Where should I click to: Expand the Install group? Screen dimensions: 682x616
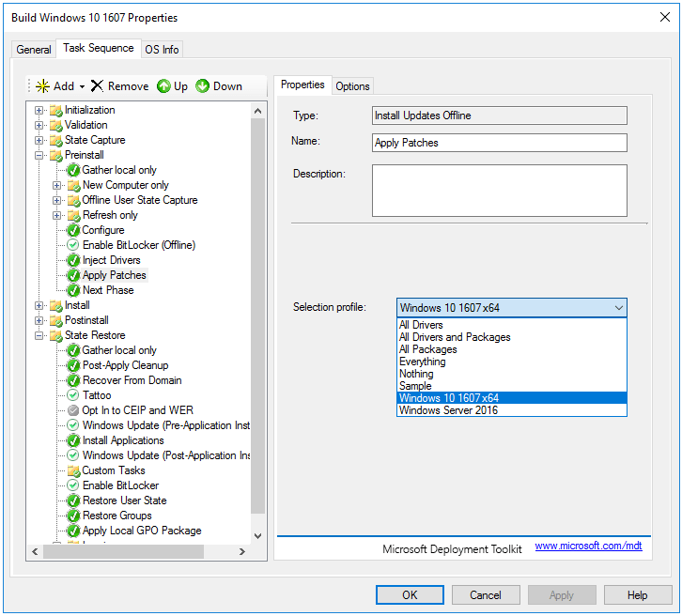click(x=39, y=305)
